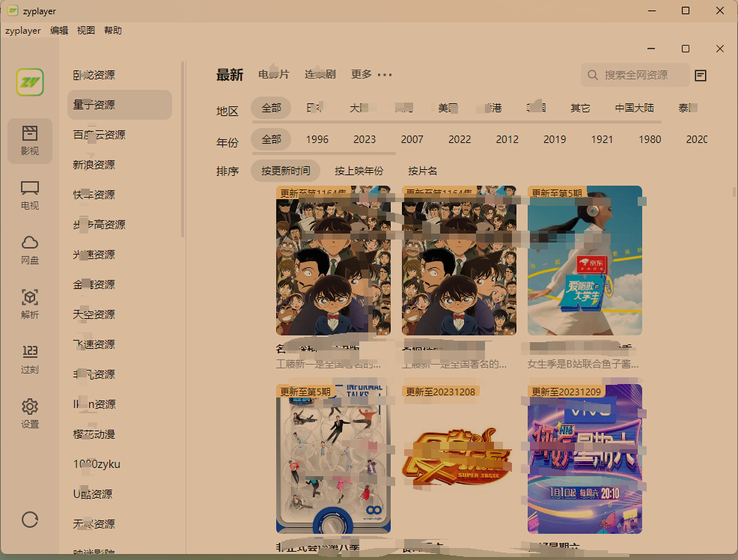Select the 百度云资源 source
Screen dimensions: 738x560
pos(120,135)
